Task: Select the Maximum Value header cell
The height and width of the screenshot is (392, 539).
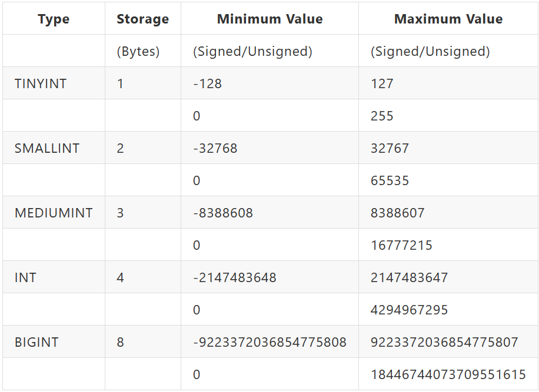Action: pos(448,19)
